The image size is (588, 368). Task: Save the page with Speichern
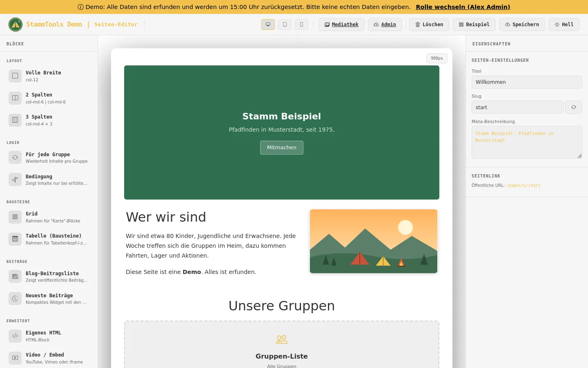(x=522, y=25)
